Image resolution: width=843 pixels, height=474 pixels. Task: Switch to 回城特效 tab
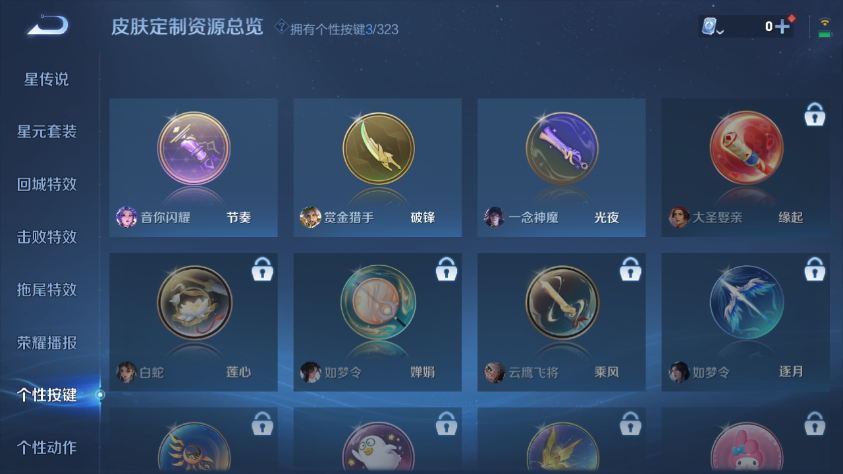[47, 184]
